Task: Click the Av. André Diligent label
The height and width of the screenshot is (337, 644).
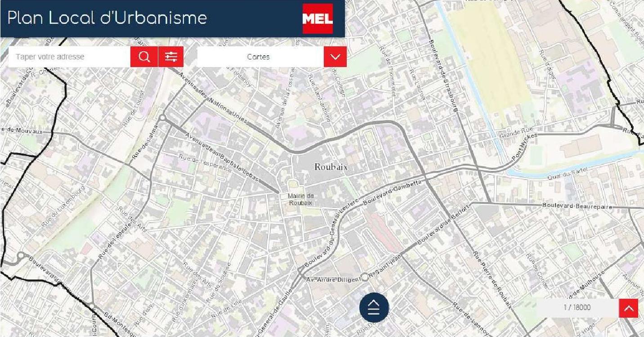Action: pyautogui.click(x=333, y=279)
